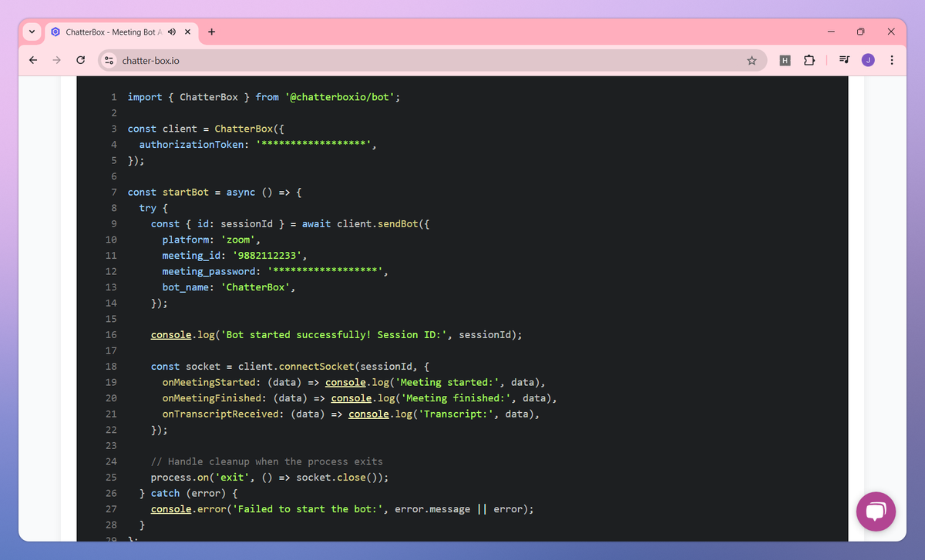Click the catch keyword on line 26
Screen dimensions: 925x560
(165, 493)
